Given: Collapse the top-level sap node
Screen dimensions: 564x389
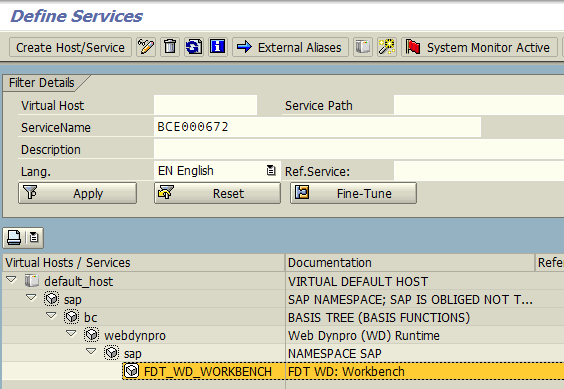Looking at the screenshot, I should (31, 298).
